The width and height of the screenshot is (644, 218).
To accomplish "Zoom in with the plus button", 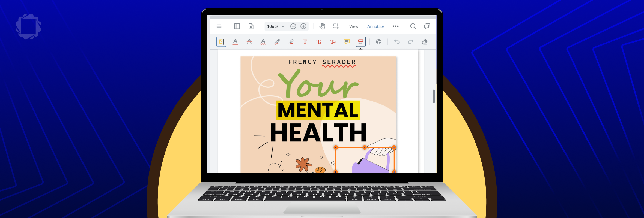I will pos(303,26).
